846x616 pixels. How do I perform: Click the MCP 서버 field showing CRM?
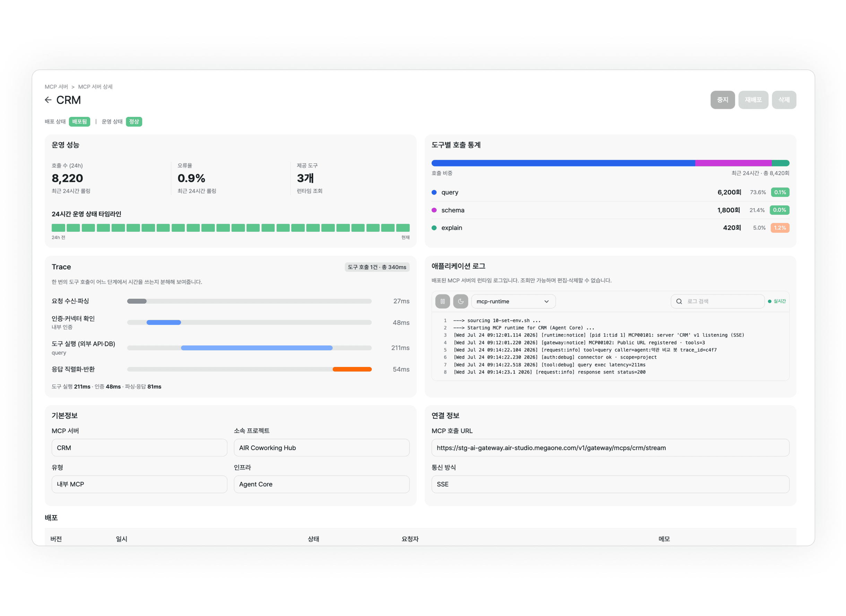(x=139, y=448)
